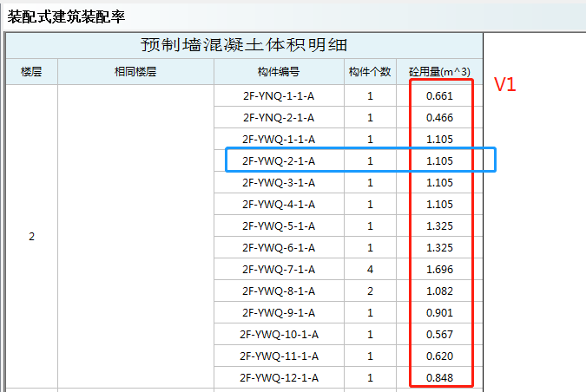
Task: Click the 楼层 column header
Action: pyautogui.click(x=32, y=72)
